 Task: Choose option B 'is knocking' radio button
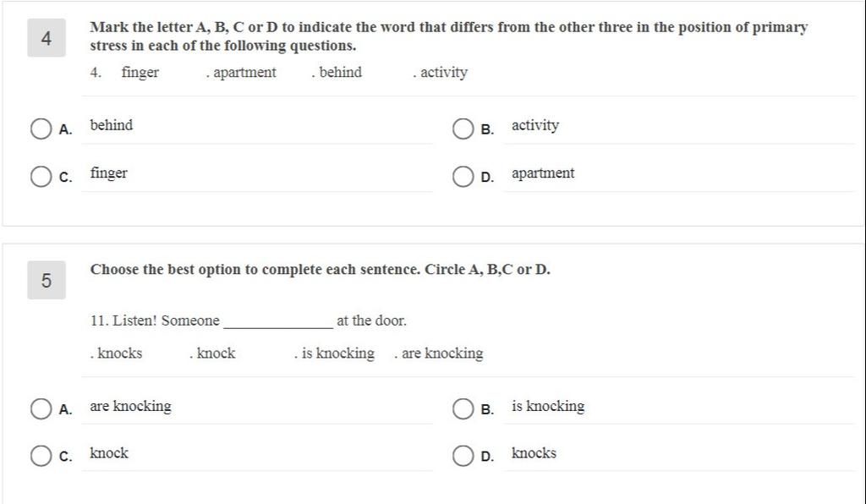pyautogui.click(x=463, y=409)
